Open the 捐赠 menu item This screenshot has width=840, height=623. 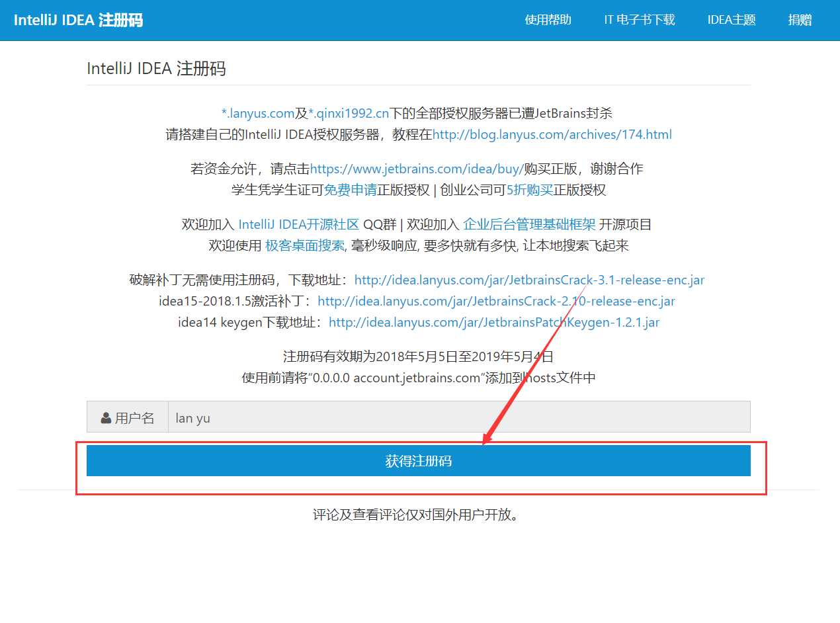[800, 20]
